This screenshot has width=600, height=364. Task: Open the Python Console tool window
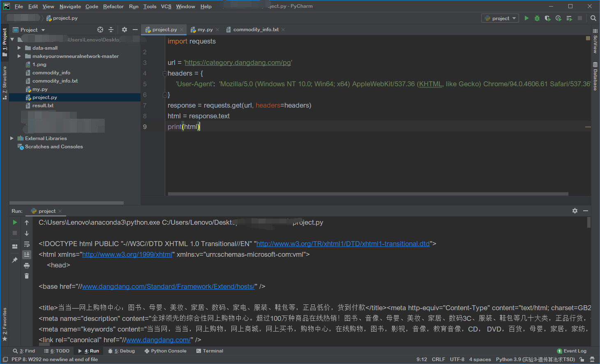(166, 351)
